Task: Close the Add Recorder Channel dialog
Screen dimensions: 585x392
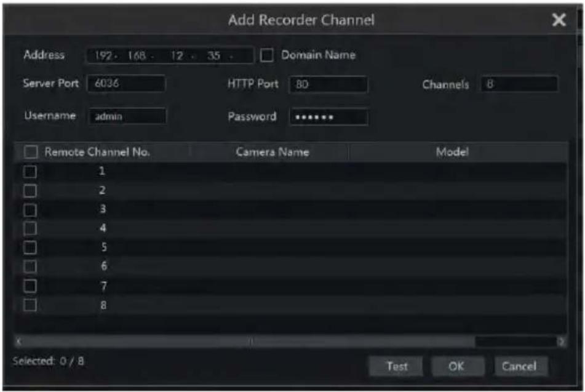Action: click(559, 20)
